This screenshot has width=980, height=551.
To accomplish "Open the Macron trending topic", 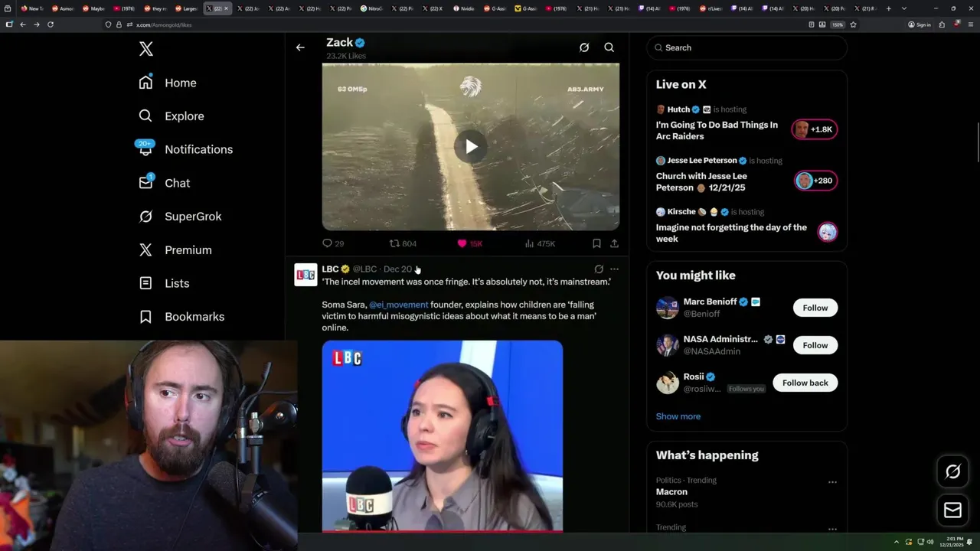I will (671, 492).
